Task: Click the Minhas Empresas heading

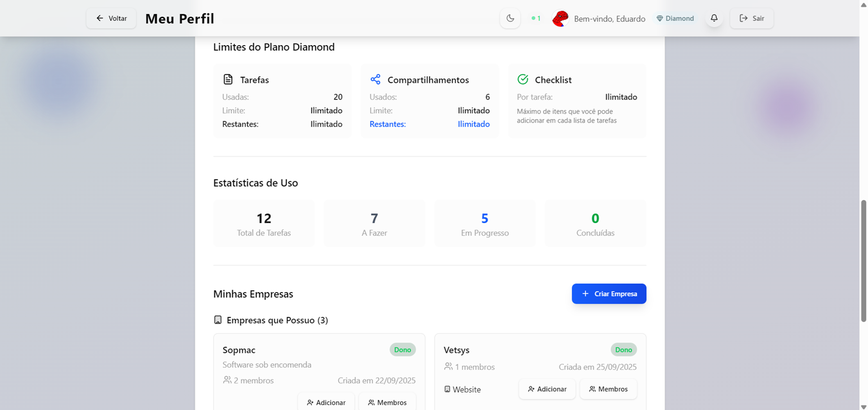Action: pos(253,294)
